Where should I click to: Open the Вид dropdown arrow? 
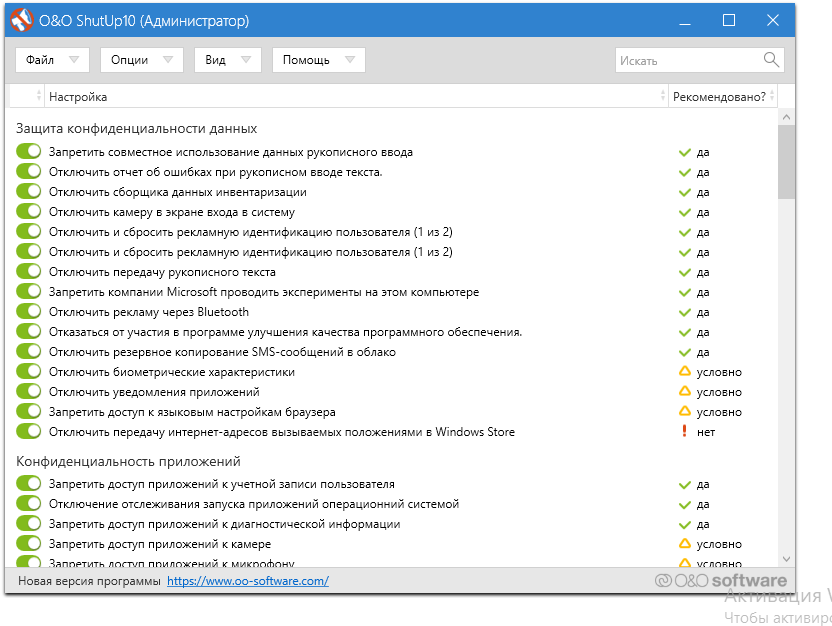pos(246,59)
